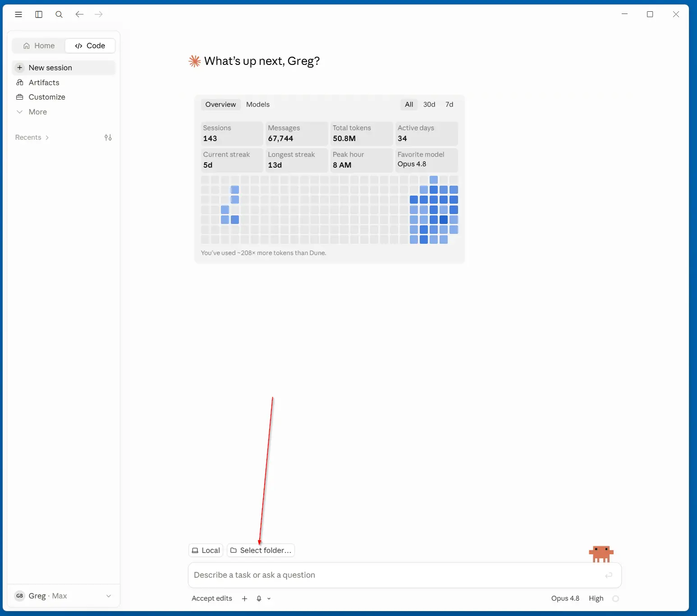Open the Greg Max account menu
The image size is (697, 616).
64,596
